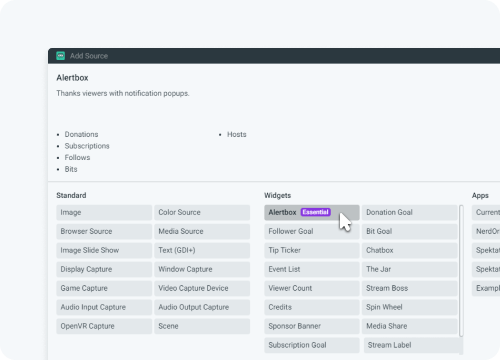Select the Donation Goal widget
This screenshot has width=500, height=360.
[x=410, y=212]
